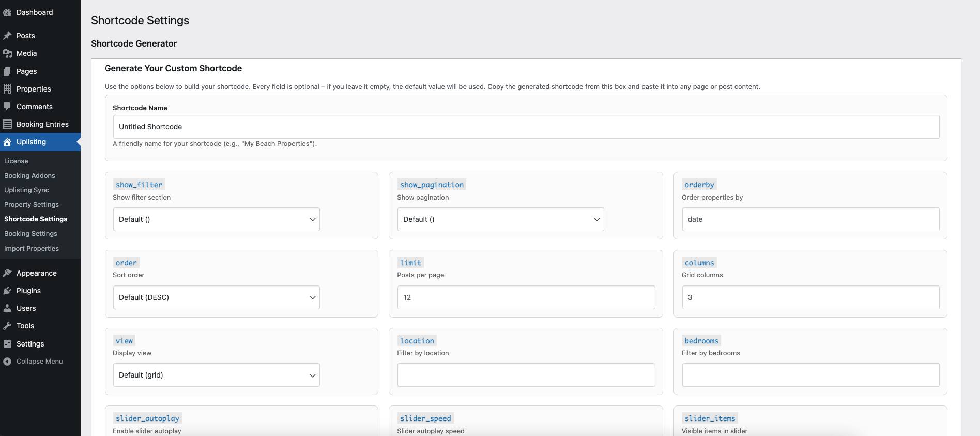Open the show_pagination dropdown
Image resolution: width=980 pixels, height=436 pixels.
pyautogui.click(x=501, y=219)
